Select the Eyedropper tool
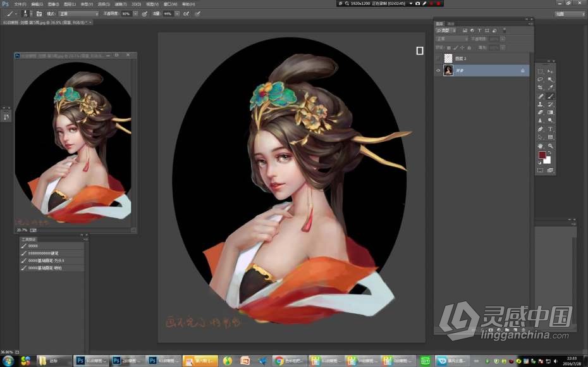Viewport: 588px width, 367px height. [550, 87]
